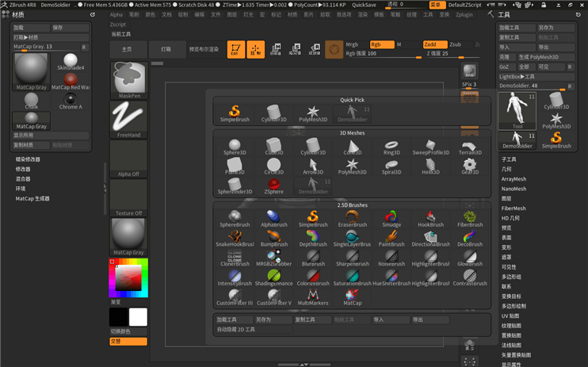
Task: Open the ArrayMesh section
Action: (514, 179)
